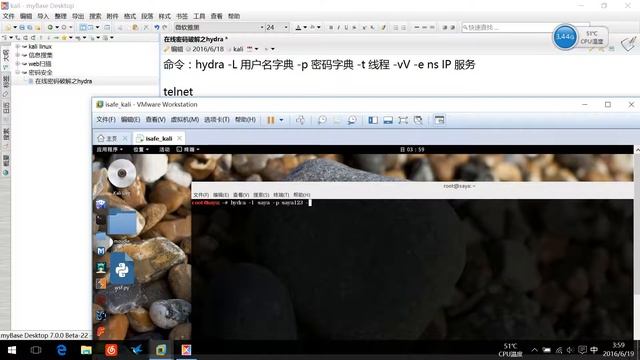The height and width of the screenshot is (360, 640).
Task: Collapse the 密码安全 tree node
Action: click(18, 72)
